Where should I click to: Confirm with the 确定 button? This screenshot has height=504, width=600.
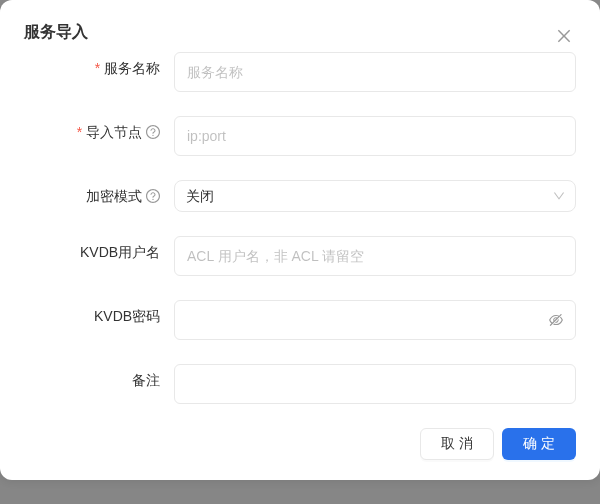click(x=539, y=444)
